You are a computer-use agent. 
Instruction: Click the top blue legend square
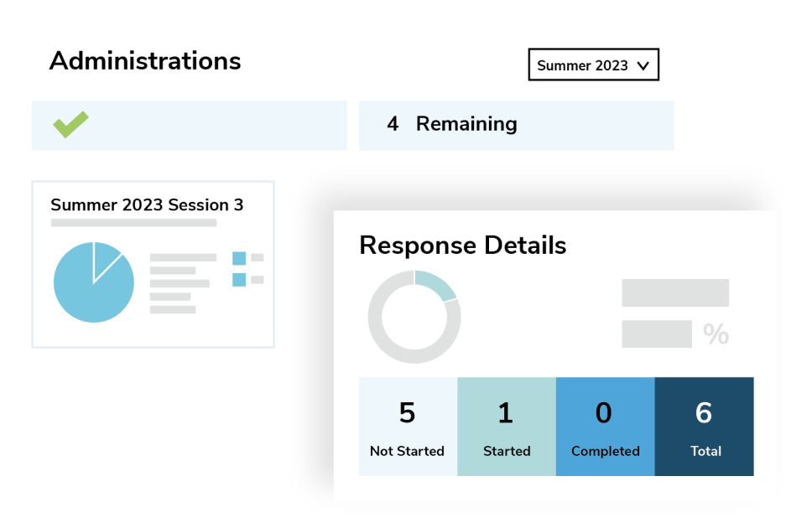tap(239, 258)
